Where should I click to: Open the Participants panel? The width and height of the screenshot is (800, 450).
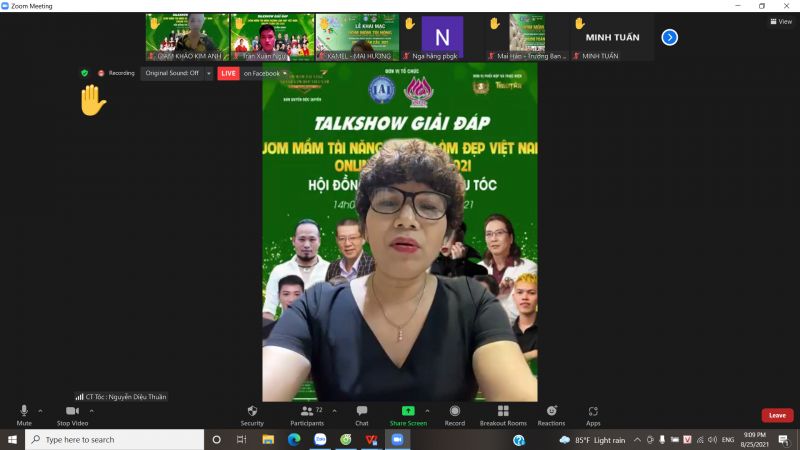point(307,415)
